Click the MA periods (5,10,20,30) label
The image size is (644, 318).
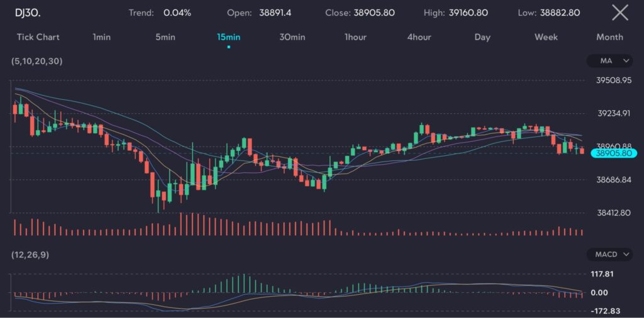37,61
